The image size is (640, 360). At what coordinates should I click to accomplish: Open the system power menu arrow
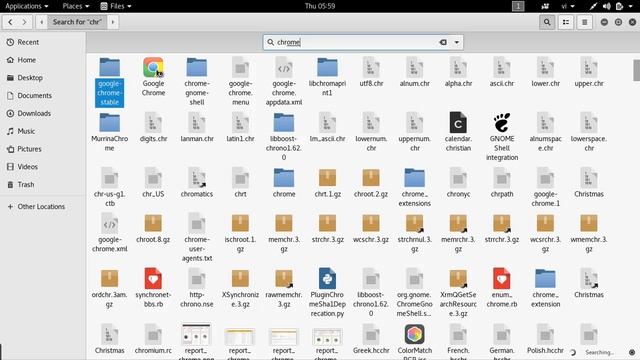pos(631,7)
